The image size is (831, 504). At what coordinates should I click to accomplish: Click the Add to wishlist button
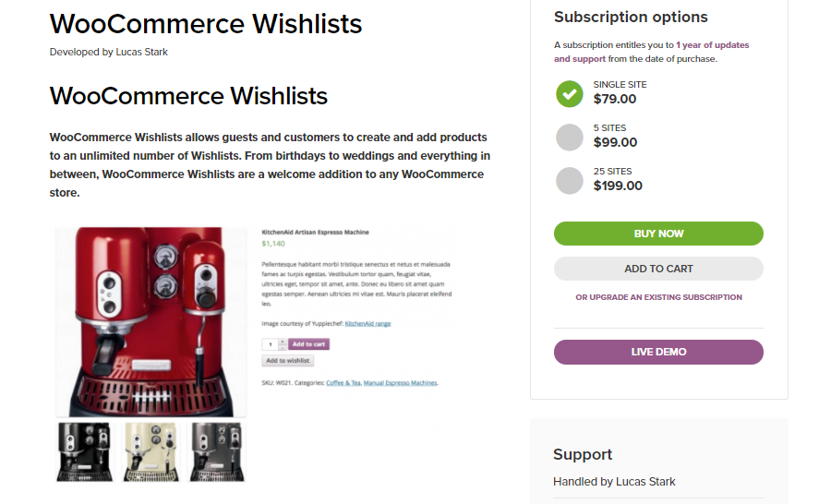tap(288, 361)
